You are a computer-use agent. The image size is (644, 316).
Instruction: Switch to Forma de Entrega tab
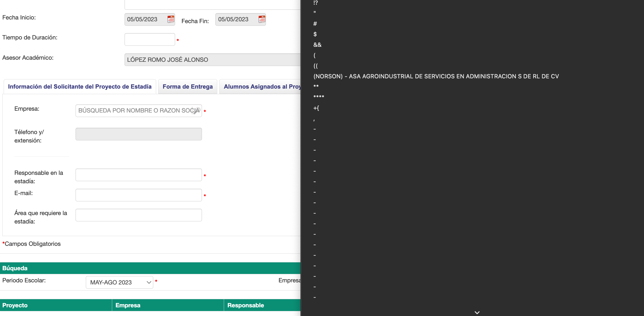click(x=187, y=87)
